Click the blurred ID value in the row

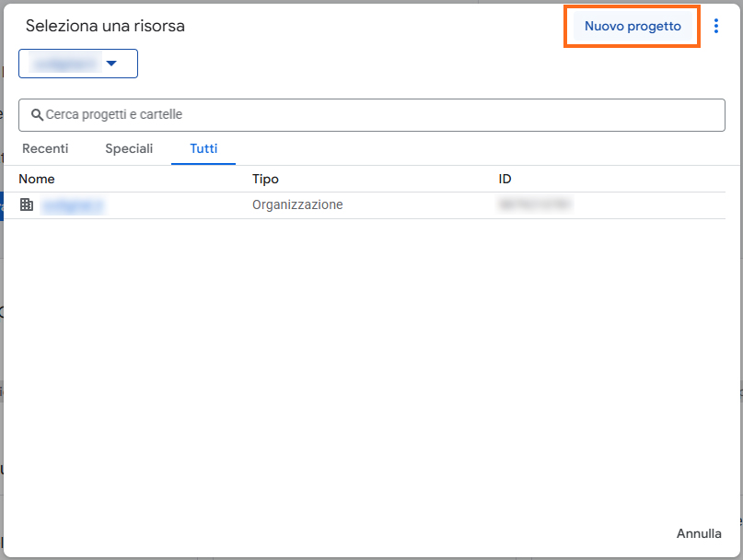pos(535,204)
